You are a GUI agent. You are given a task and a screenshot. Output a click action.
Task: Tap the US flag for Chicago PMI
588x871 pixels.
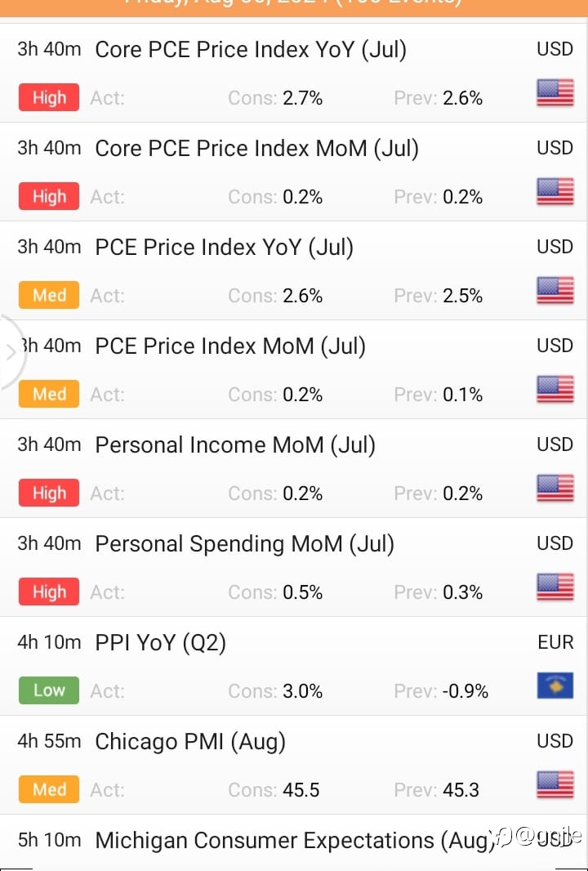[555, 784]
